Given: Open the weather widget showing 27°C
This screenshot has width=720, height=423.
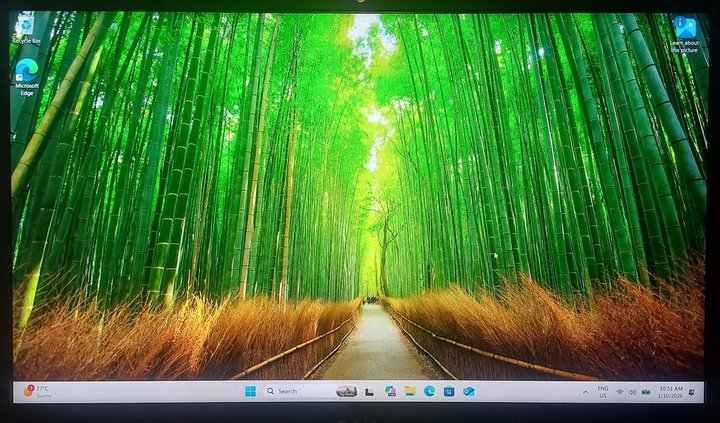Looking at the screenshot, I should [x=38, y=391].
